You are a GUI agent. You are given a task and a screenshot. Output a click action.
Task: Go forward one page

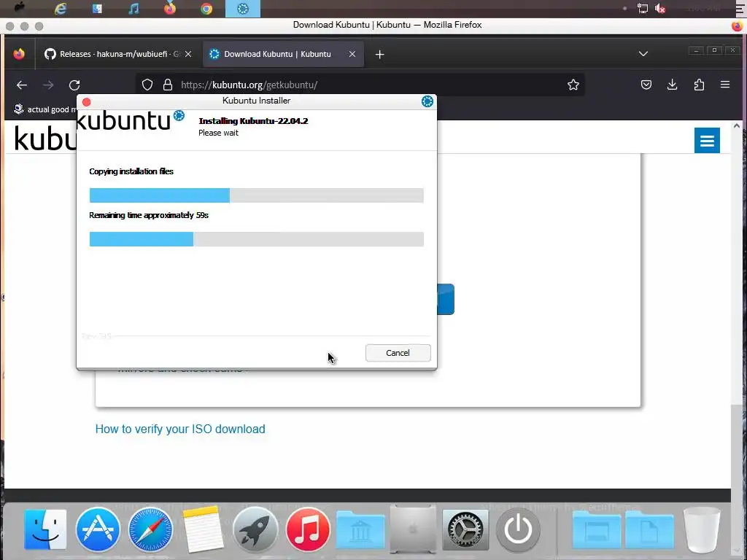[x=48, y=85]
